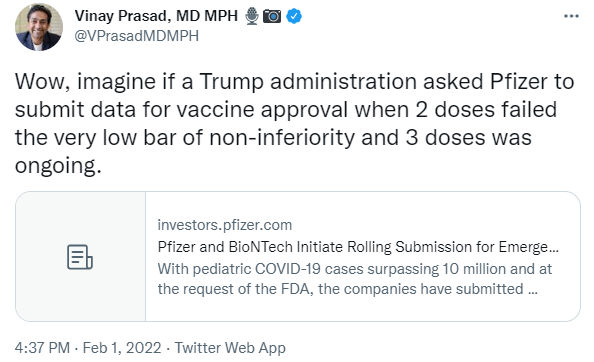594x362 pixels.
Task: Click the blue verified checkmark badge
Action: click(x=294, y=16)
